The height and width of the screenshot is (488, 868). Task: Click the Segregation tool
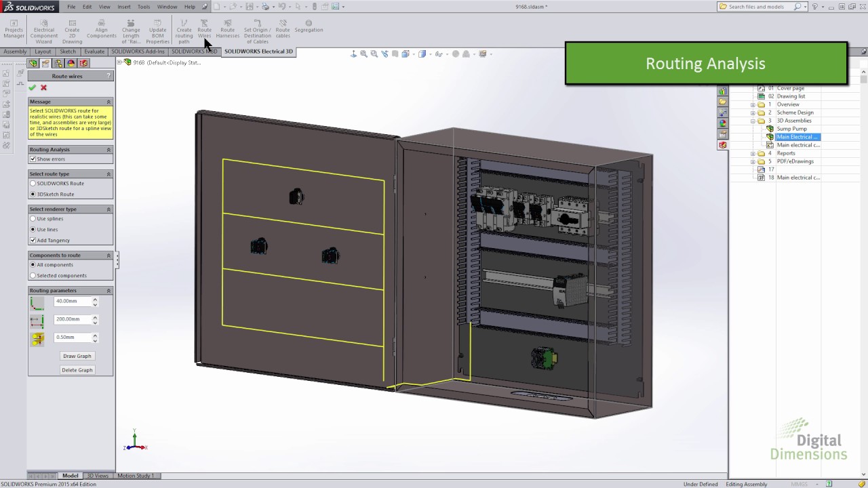(309, 26)
